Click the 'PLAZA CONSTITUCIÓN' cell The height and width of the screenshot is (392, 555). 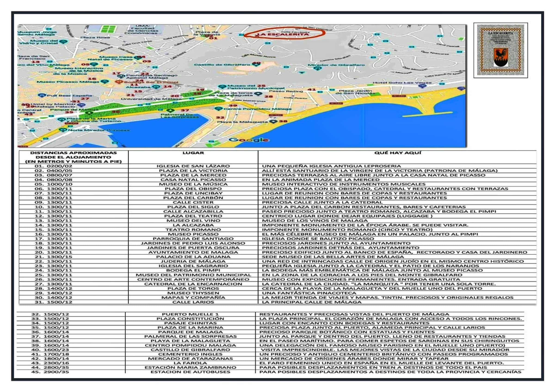pyautogui.click(x=190, y=319)
